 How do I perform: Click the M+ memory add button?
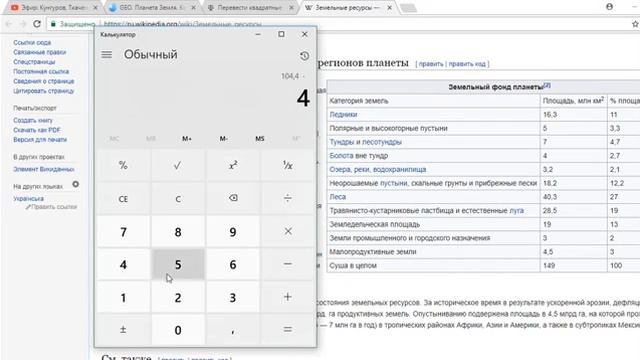(x=187, y=139)
